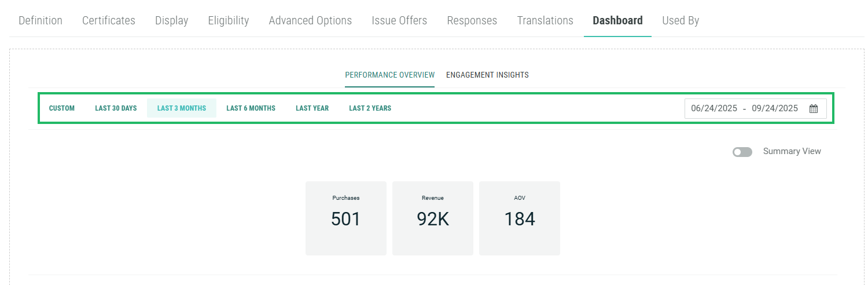Enable the Summary View toggle
This screenshot has height=285, width=868.
coord(742,152)
